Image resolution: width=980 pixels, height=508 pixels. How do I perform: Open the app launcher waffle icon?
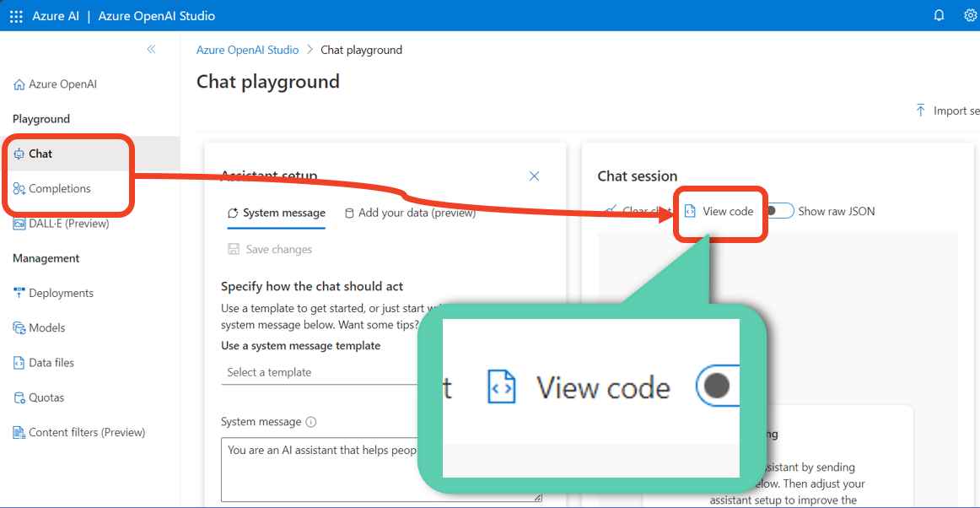coord(16,16)
